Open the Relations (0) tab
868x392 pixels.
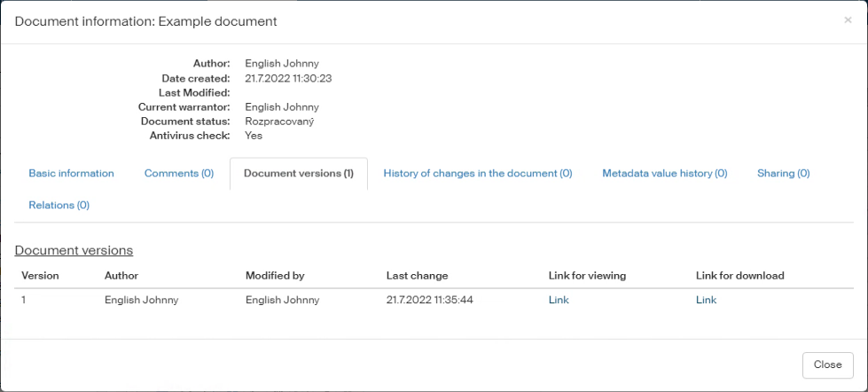click(x=59, y=206)
